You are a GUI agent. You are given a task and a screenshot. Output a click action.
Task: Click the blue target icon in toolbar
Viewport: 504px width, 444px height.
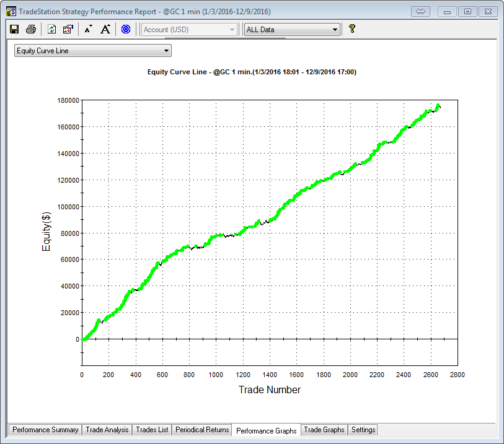(126, 29)
